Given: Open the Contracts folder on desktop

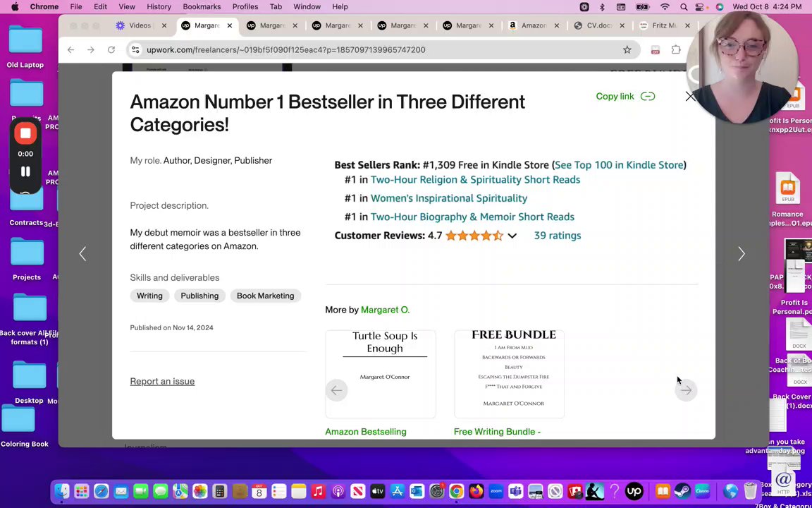Looking at the screenshot, I should click(26, 207).
